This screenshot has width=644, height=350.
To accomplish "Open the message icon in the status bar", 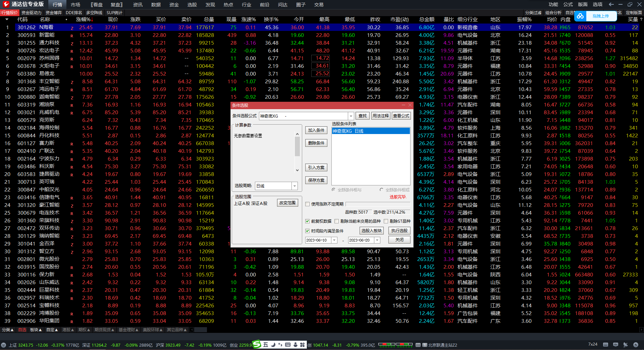I will point(615,345).
